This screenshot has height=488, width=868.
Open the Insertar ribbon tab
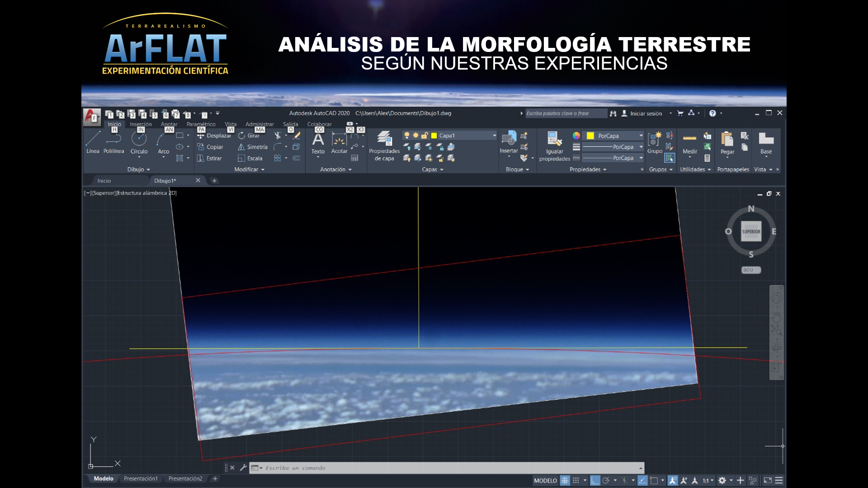pos(141,124)
